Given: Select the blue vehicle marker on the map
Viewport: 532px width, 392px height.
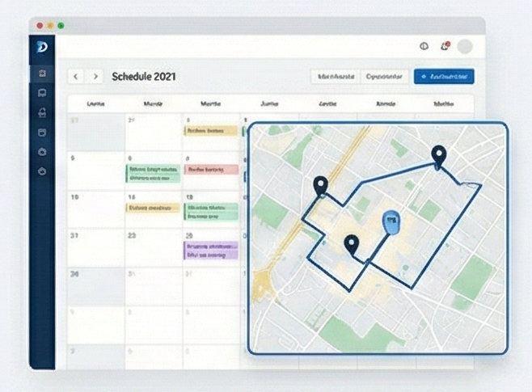Looking at the screenshot, I should pyautogui.click(x=391, y=222).
